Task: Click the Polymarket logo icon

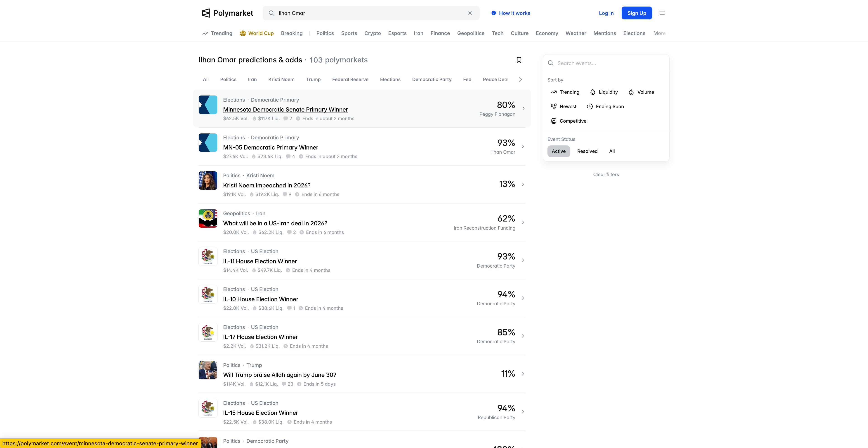Action: click(x=205, y=13)
